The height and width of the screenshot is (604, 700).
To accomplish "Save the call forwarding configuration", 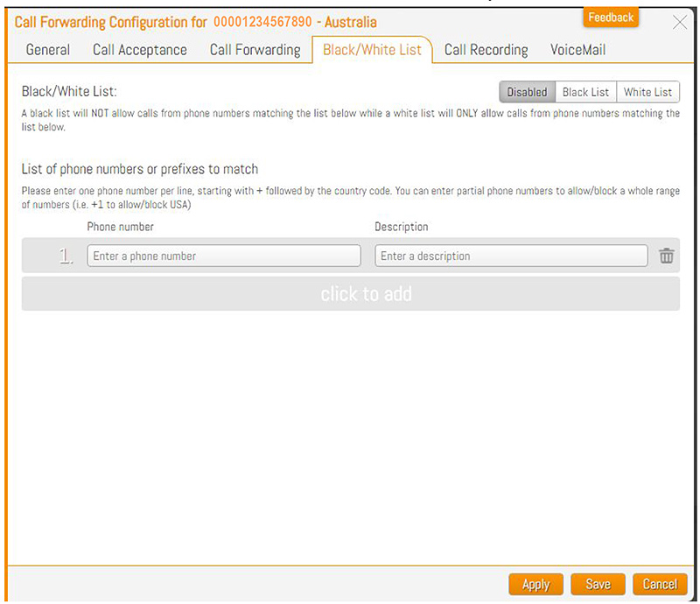I will click(x=598, y=585).
